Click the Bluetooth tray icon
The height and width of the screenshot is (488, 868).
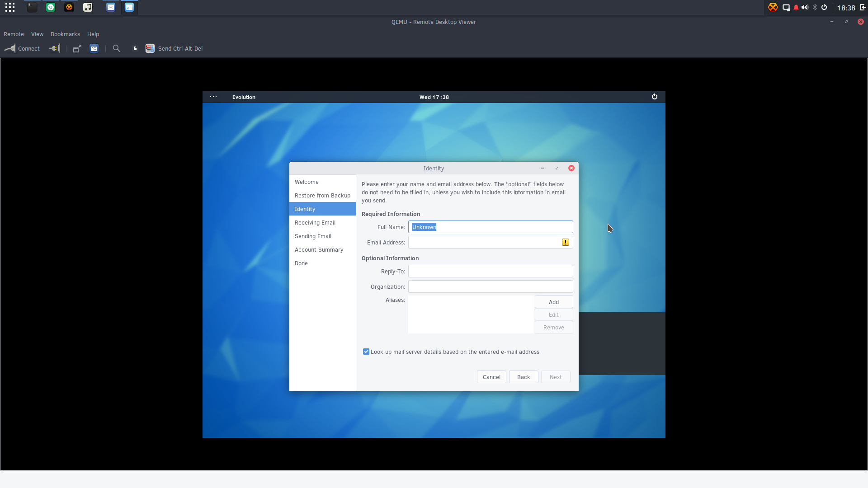click(815, 7)
